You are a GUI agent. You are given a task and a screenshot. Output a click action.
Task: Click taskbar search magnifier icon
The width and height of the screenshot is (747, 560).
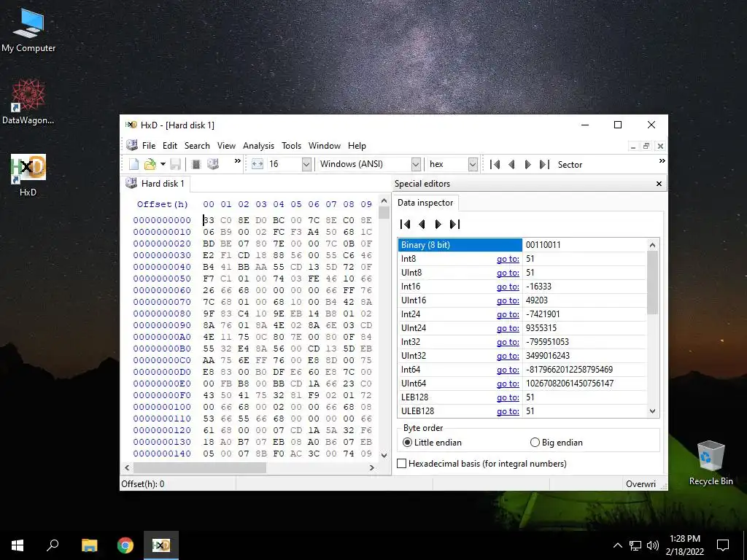pos(53,545)
